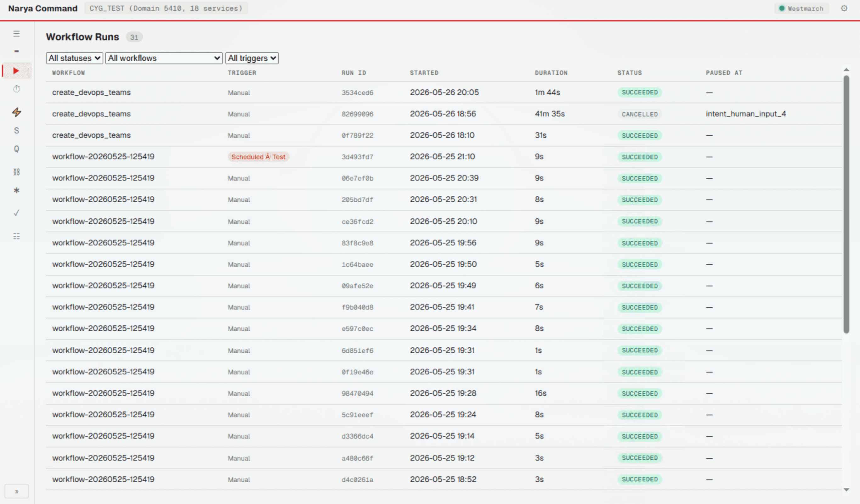
Task: Open the hamburger menu icon in sidebar
Action: tap(16, 33)
